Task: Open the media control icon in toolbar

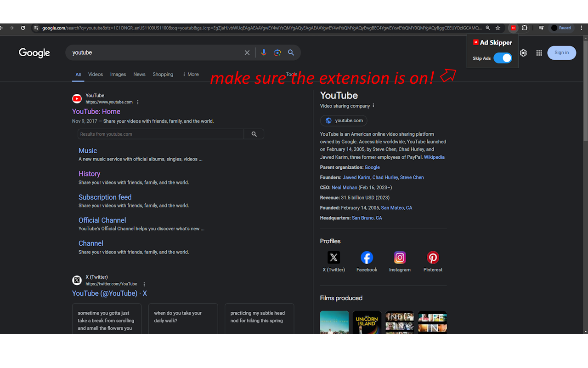Action: click(x=541, y=28)
